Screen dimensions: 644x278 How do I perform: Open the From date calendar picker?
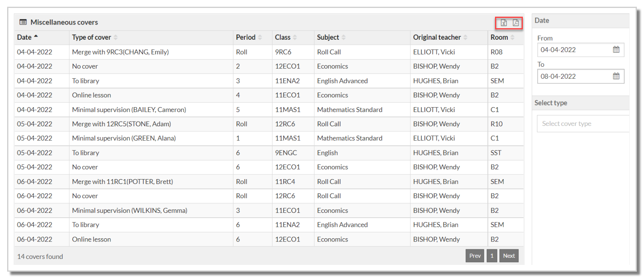tap(616, 50)
